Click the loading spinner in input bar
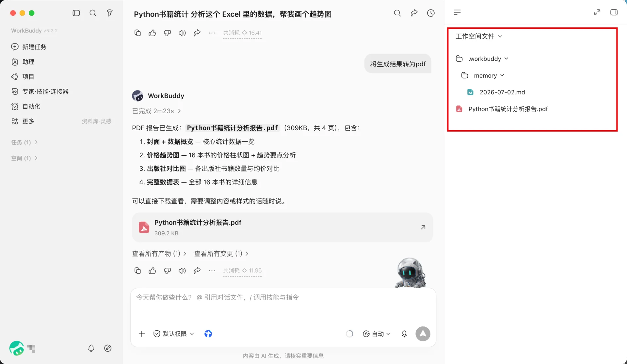 coord(349,334)
